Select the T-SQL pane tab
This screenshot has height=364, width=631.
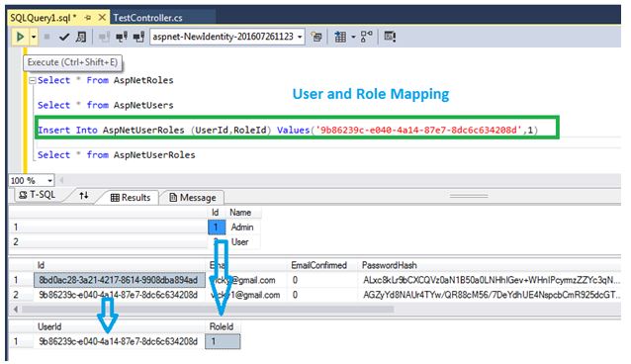[x=37, y=195]
